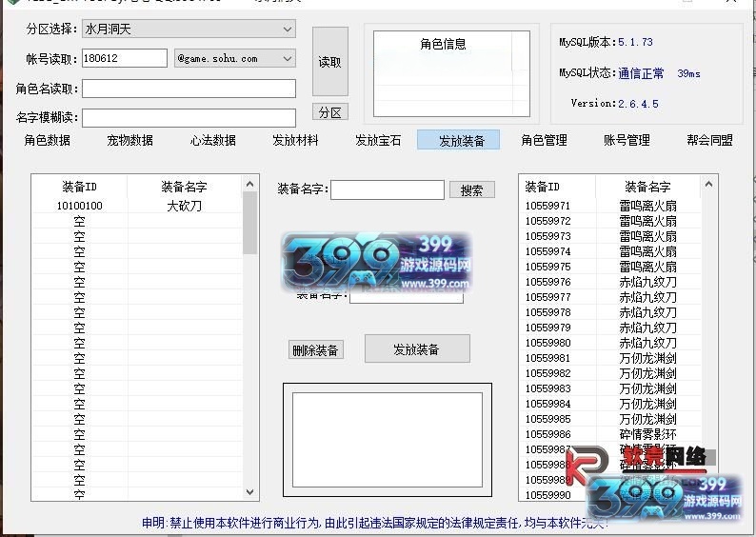Select equipment row 10559978
The height and width of the screenshot is (537, 756).
(x=610, y=312)
